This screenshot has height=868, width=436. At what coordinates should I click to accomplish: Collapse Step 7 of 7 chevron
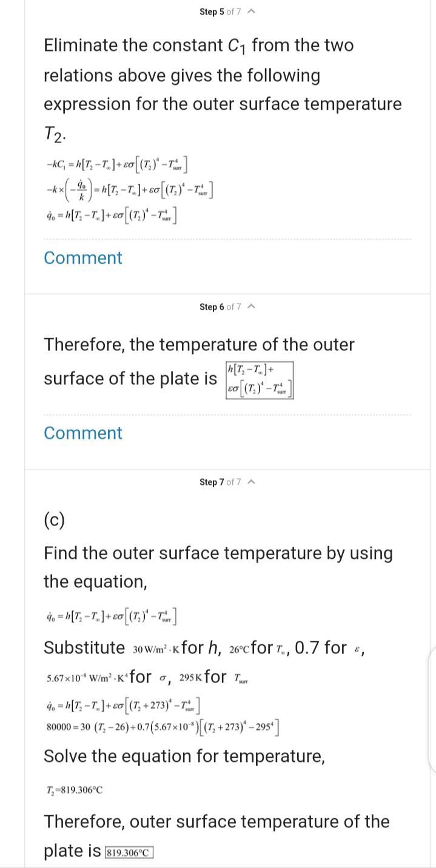pyautogui.click(x=252, y=482)
